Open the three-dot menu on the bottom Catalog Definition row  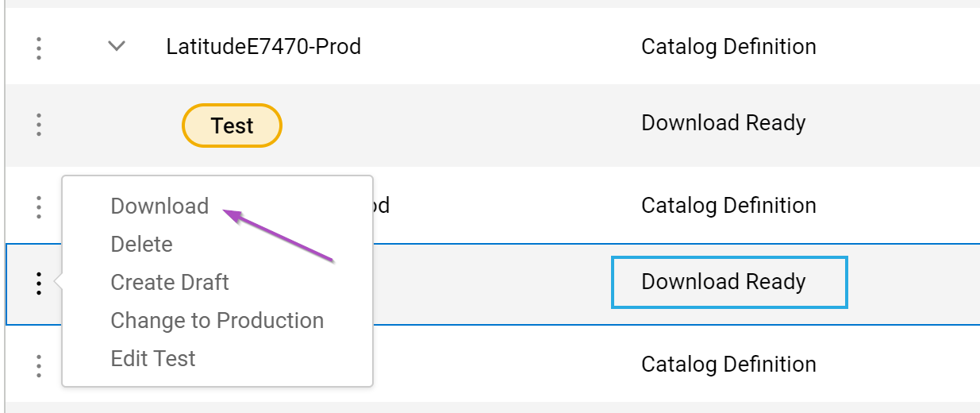38,365
